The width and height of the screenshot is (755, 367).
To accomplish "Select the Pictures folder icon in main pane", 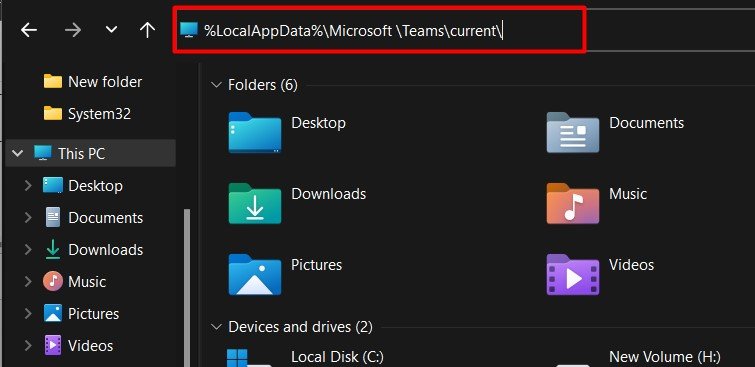I will (x=255, y=274).
